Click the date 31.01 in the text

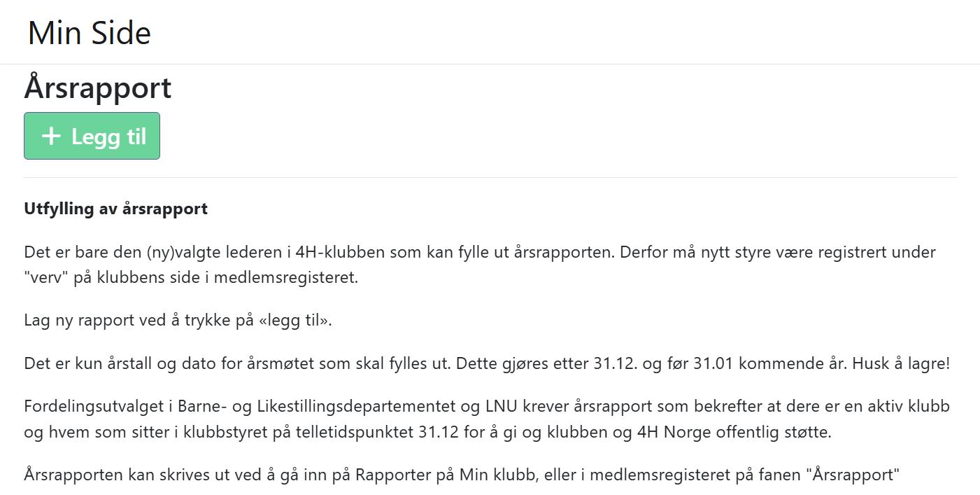[x=713, y=363]
